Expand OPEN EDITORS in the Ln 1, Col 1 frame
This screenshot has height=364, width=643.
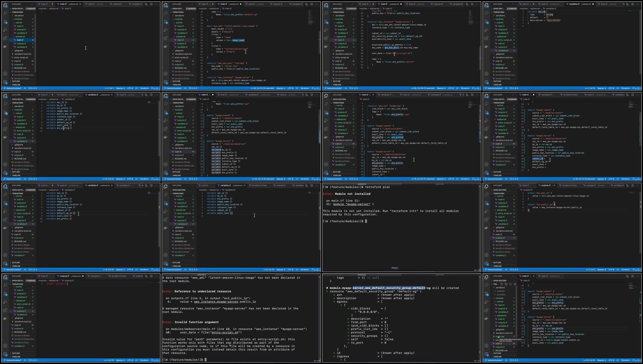click(x=18, y=8)
